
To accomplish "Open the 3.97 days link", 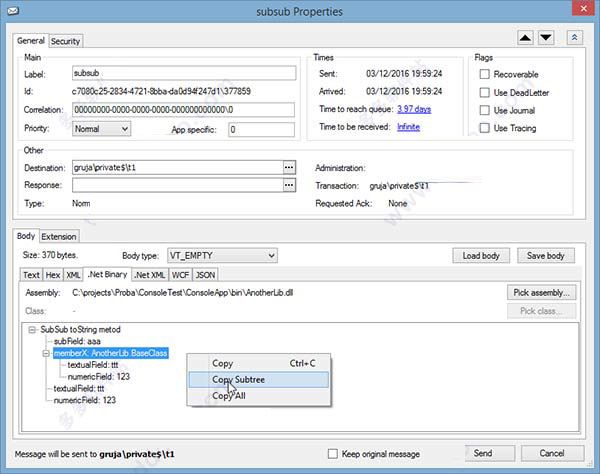I will 414,109.
